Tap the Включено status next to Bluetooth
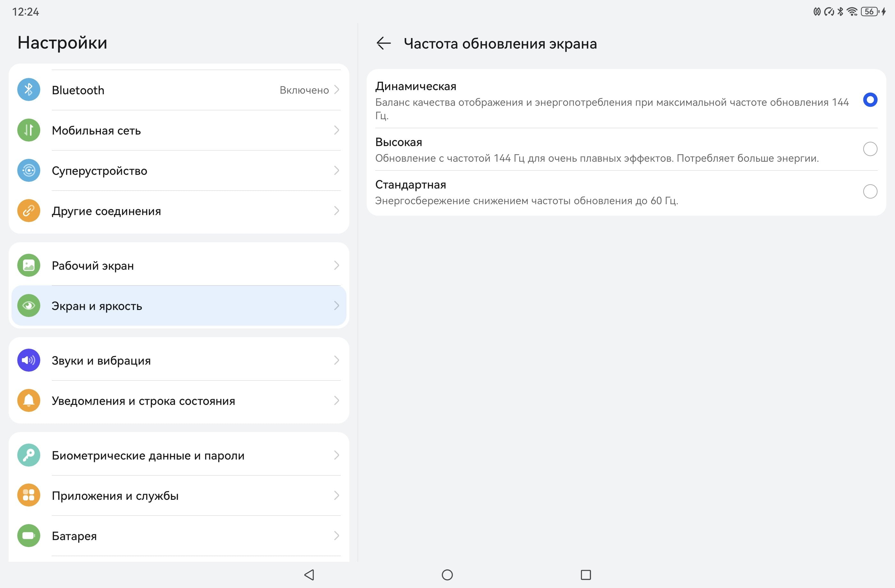 (x=304, y=90)
